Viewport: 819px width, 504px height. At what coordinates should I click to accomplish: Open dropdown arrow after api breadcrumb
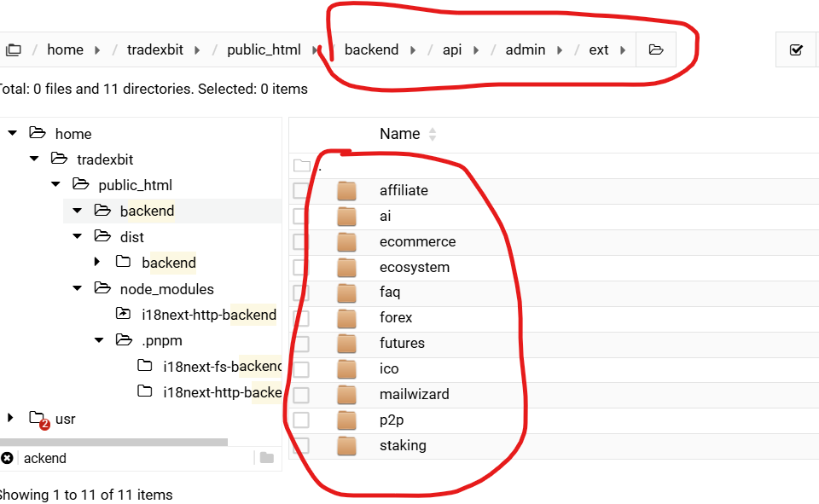click(x=476, y=50)
